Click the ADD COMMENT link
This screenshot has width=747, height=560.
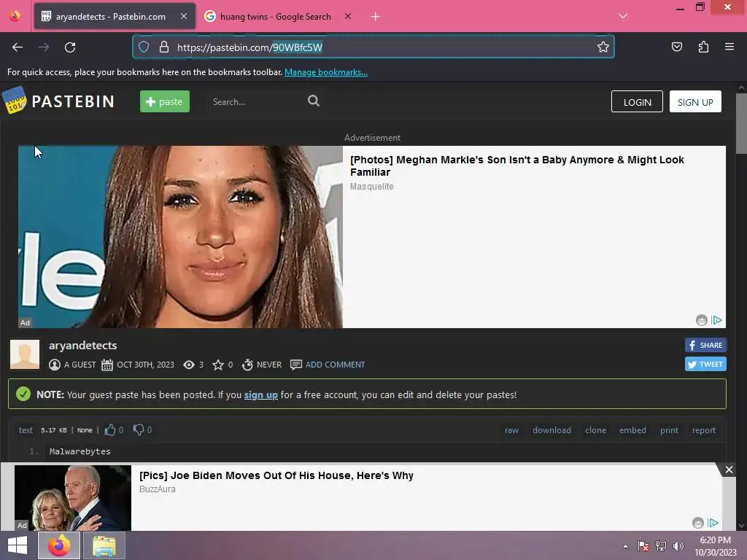335,365
